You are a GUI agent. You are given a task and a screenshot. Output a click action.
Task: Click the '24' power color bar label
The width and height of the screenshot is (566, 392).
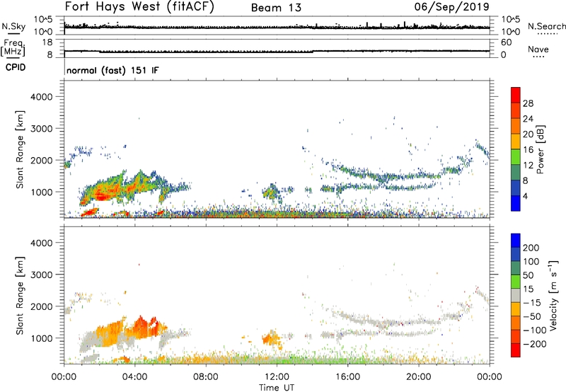point(528,119)
